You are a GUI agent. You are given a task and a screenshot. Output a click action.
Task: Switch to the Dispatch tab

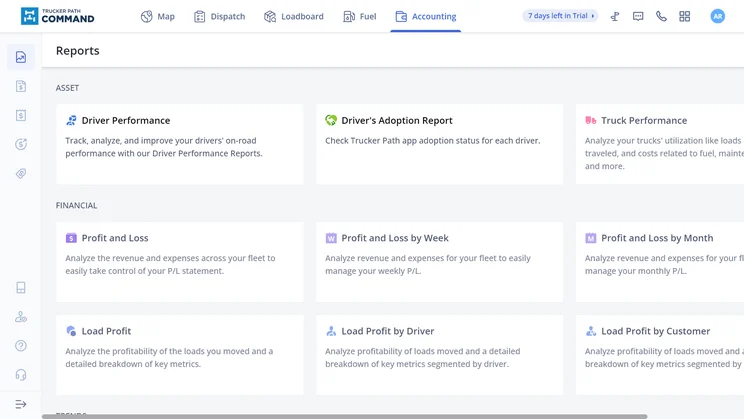220,17
